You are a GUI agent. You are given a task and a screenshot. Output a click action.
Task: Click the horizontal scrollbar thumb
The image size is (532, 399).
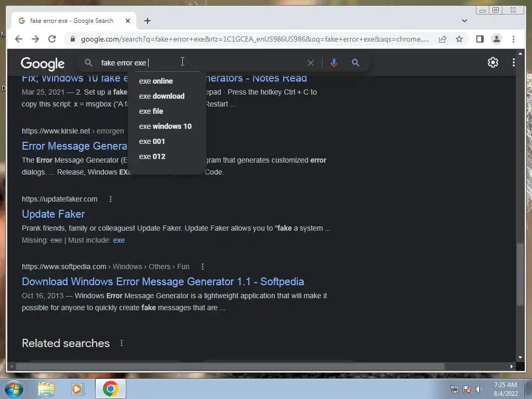[230, 366]
